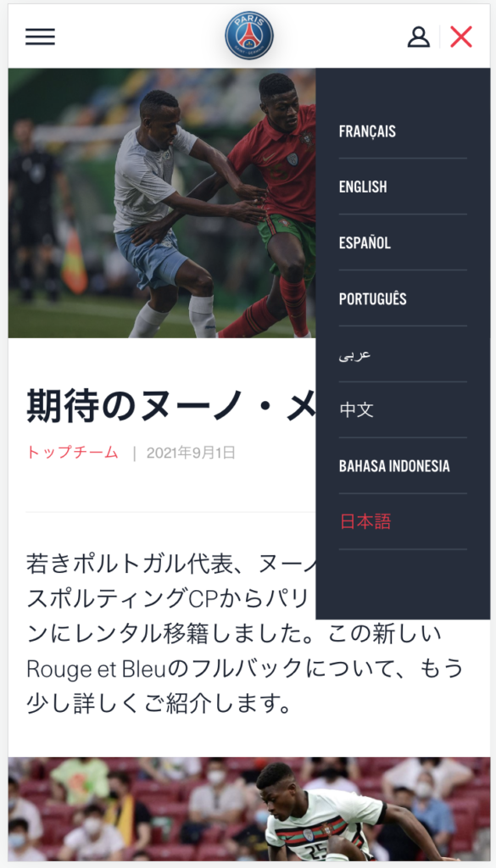
Task: Click the article date 2021年9月1日
Action: point(191,453)
